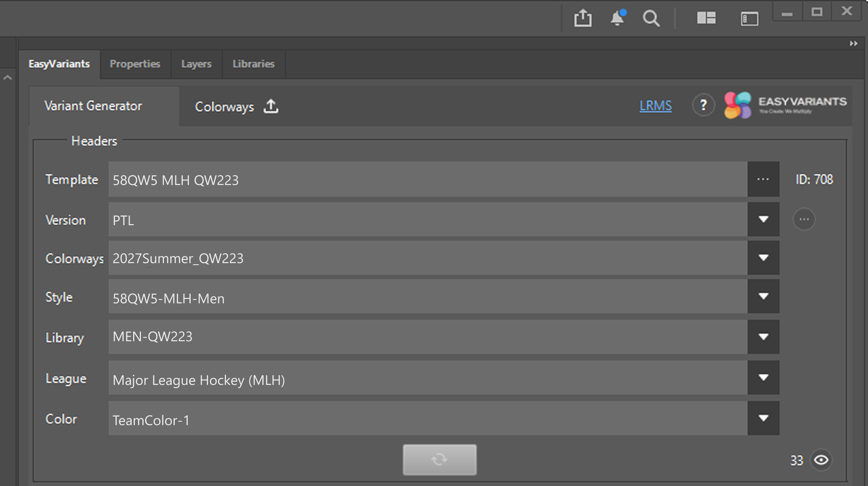Click the refresh sync button
This screenshot has height=486, width=868.
(440, 460)
